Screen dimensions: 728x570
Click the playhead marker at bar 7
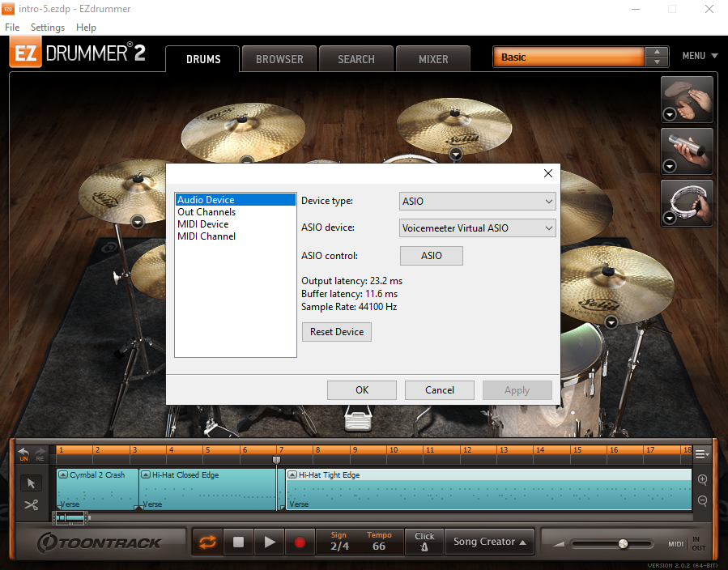[276, 460]
